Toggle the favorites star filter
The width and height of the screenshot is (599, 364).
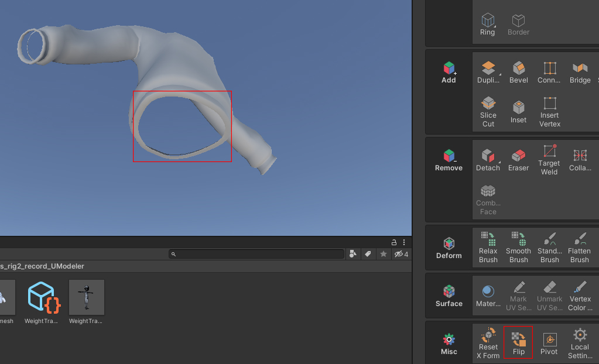384,254
